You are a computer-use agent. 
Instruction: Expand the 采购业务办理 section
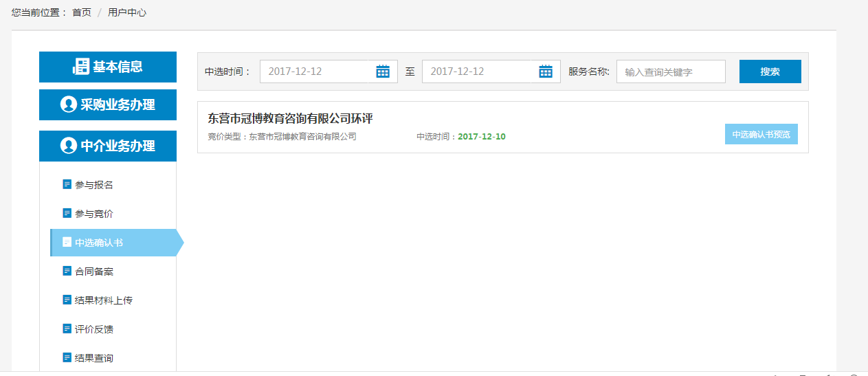108,104
